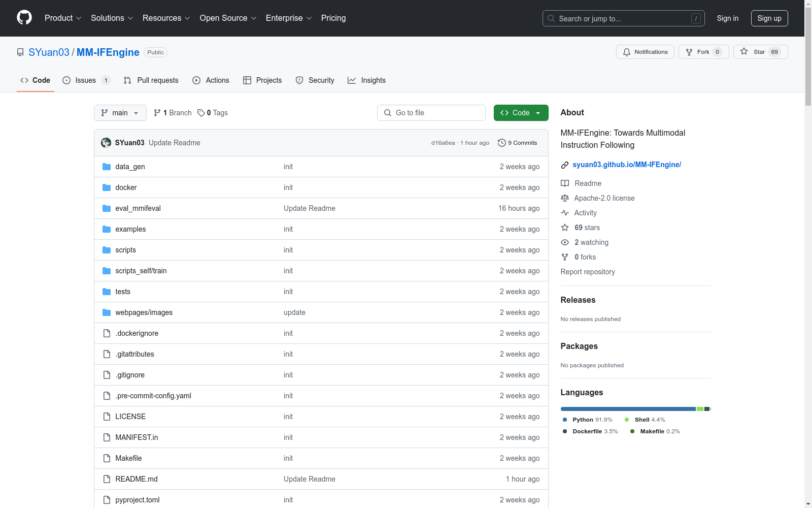
Task: Click the eye icon beside 2 watching
Action: click(x=565, y=242)
